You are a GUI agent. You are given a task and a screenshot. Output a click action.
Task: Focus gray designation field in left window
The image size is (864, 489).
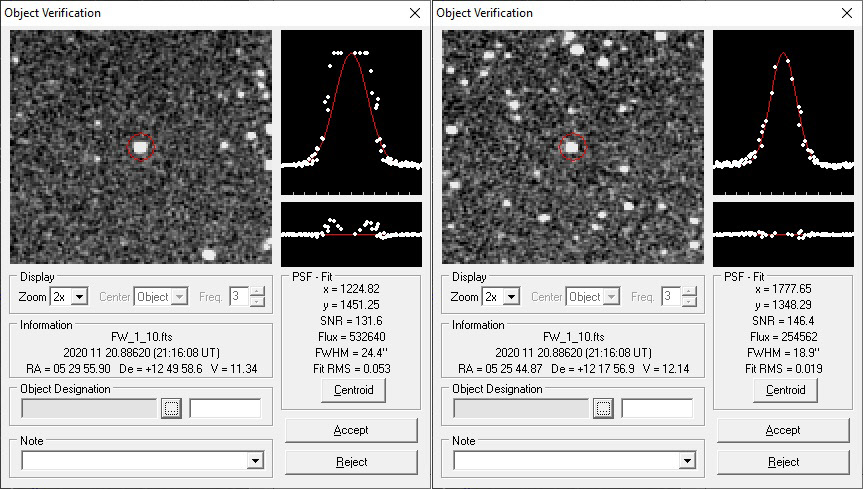(89, 409)
